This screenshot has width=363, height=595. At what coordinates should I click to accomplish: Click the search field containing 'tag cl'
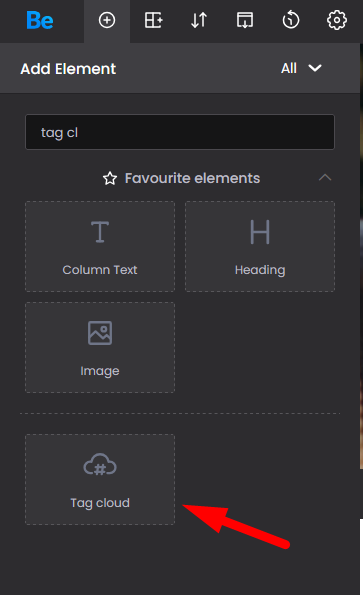pyautogui.click(x=180, y=132)
